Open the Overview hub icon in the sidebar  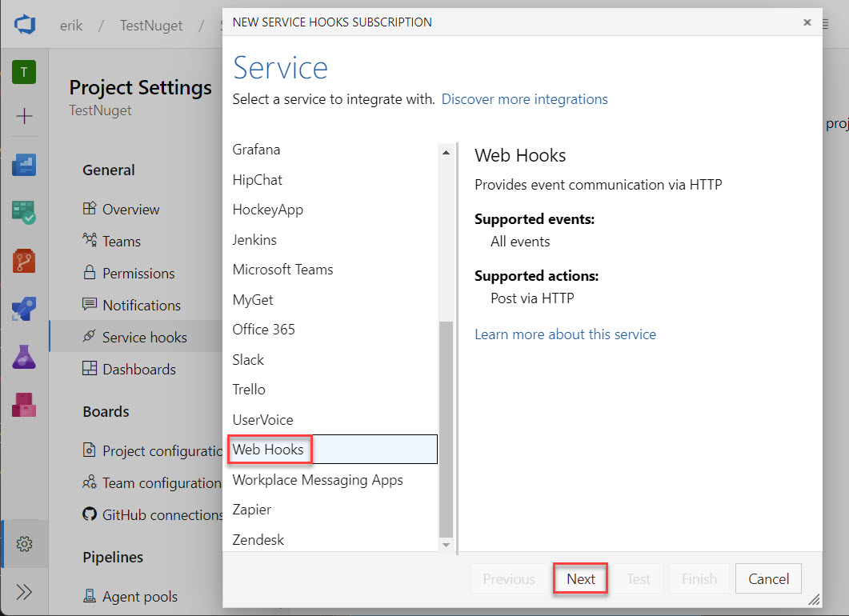pyautogui.click(x=24, y=165)
